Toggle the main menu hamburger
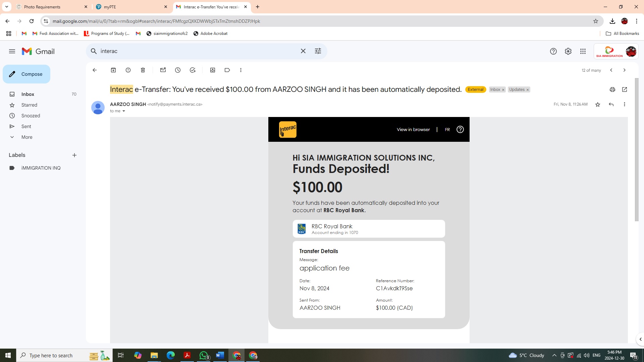Viewport: 644px width, 362px height. pos(12,51)
